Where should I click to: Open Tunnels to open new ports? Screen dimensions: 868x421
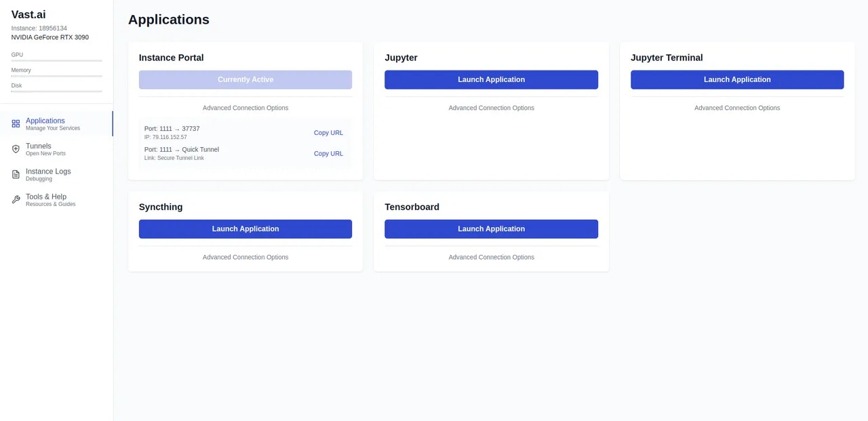(38, 149)
